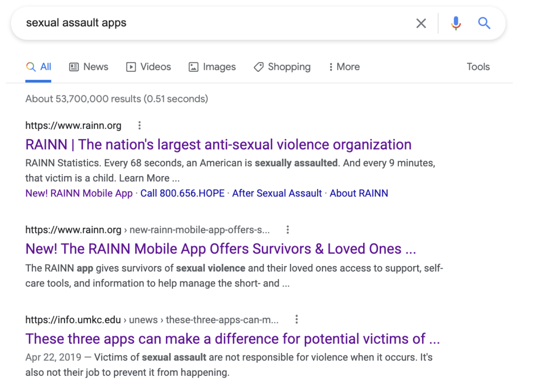Open options menu next to rainn.org URL
546x392 pixels.
tap(139, 125)
